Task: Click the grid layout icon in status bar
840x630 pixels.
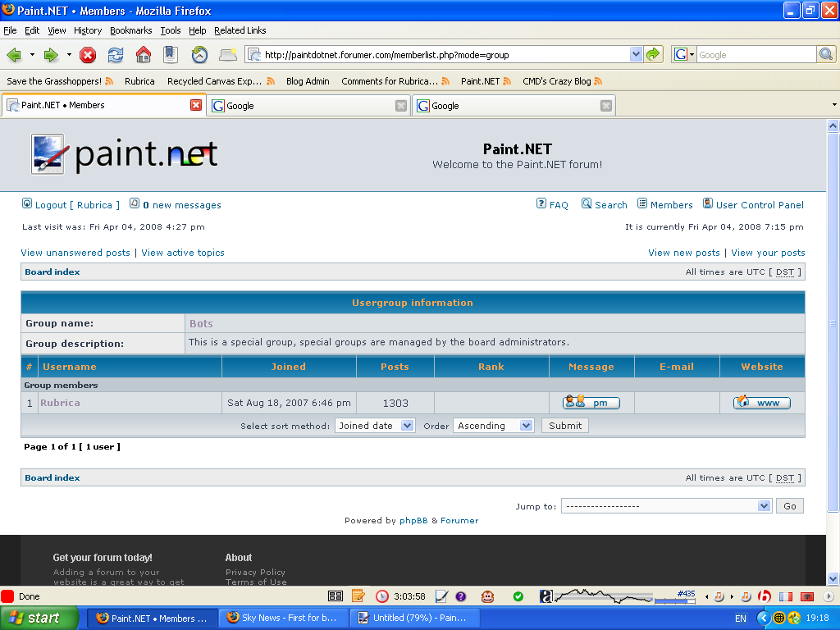Action: (336, 596)
